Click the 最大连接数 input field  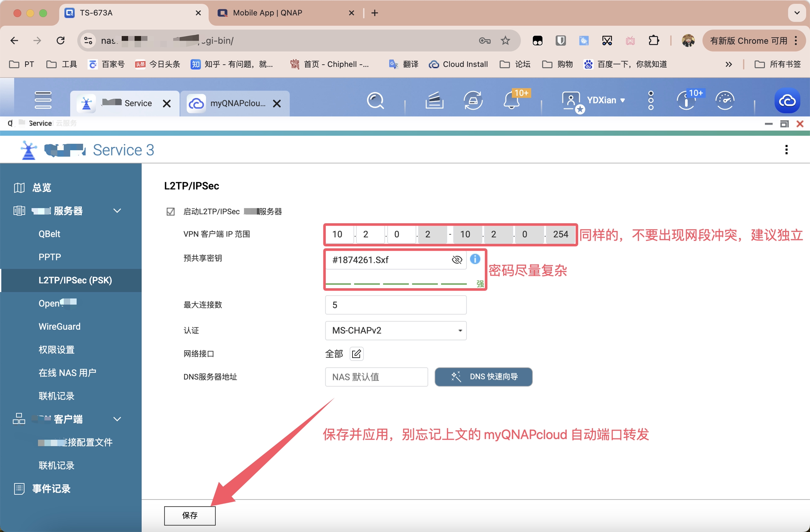395,305
